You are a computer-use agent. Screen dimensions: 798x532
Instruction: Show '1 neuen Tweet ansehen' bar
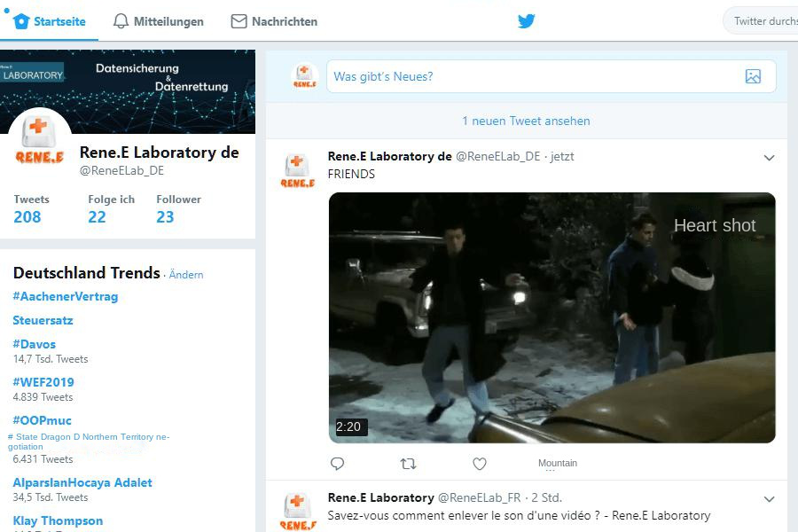click(x=526, y=121)
